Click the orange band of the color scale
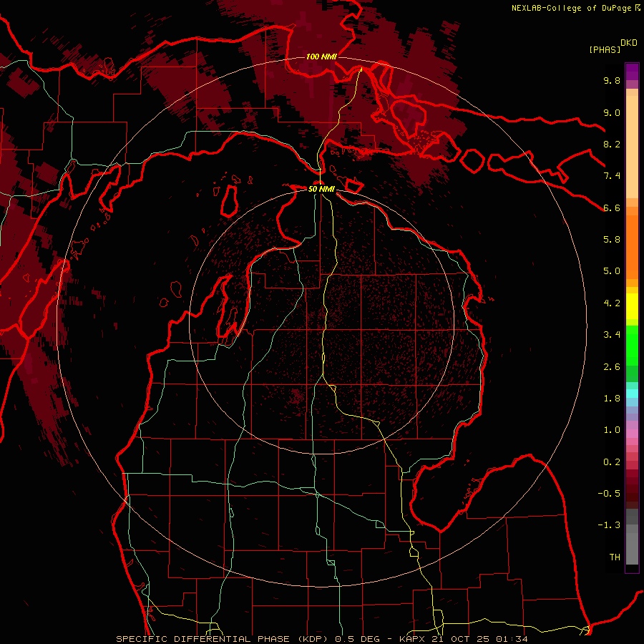This screenshot has height=644, width=644. [632, 247]
